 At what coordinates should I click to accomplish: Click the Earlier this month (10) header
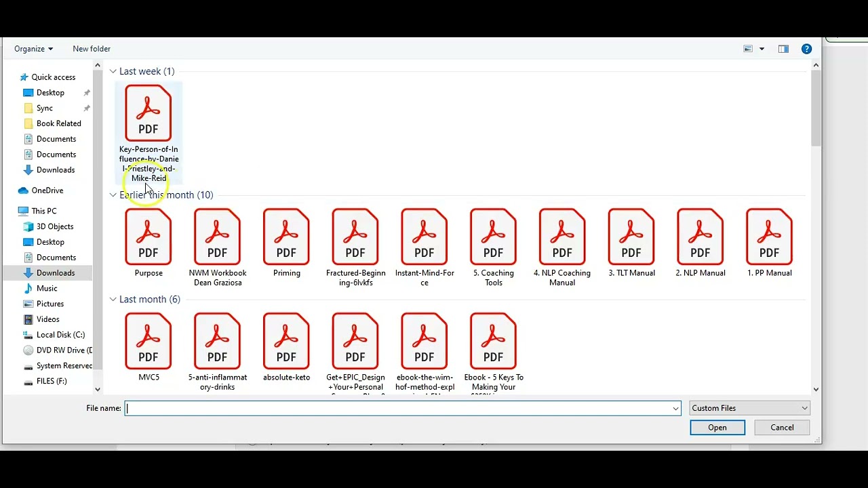tap(166, 195)
